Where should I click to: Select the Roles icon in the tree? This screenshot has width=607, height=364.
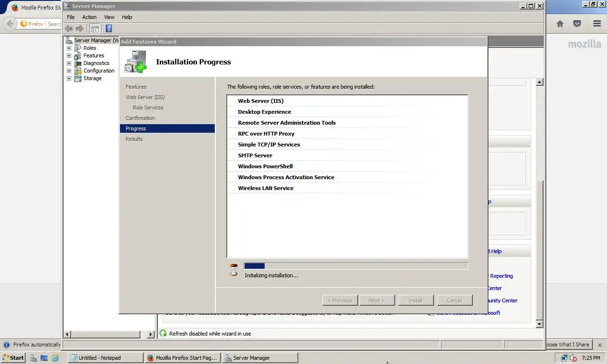77,48
